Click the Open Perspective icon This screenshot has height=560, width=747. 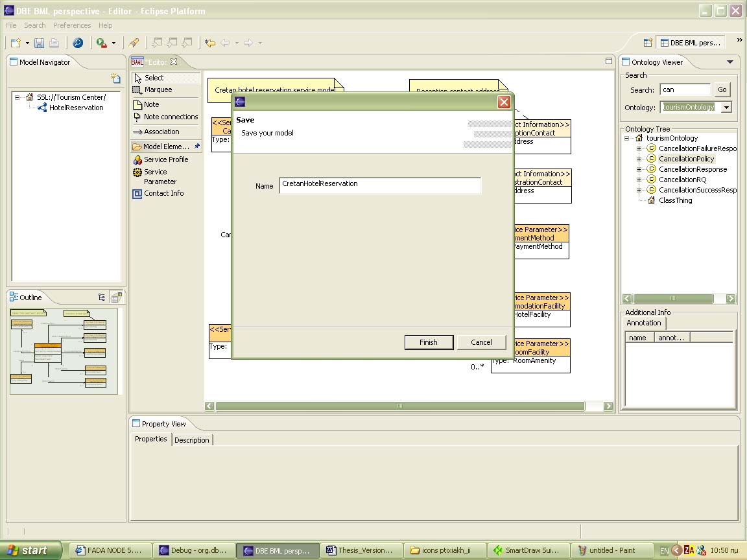pos(647,42)
